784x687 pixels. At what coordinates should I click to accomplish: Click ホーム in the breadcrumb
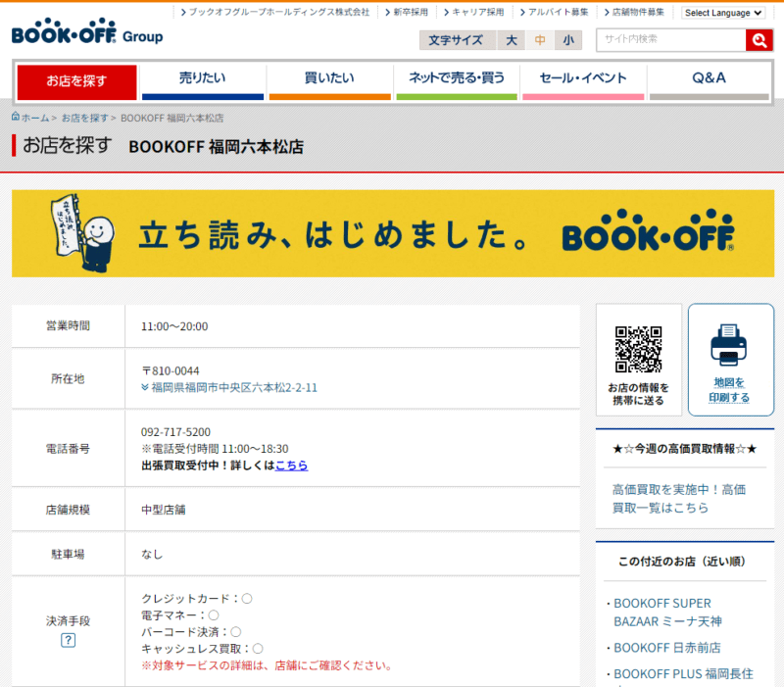coord(35,118)
